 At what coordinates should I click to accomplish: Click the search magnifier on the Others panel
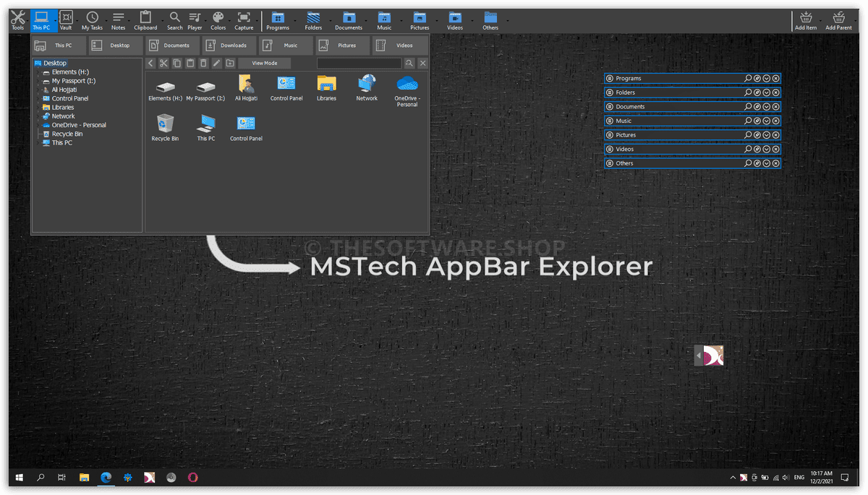tap(748, 163)
